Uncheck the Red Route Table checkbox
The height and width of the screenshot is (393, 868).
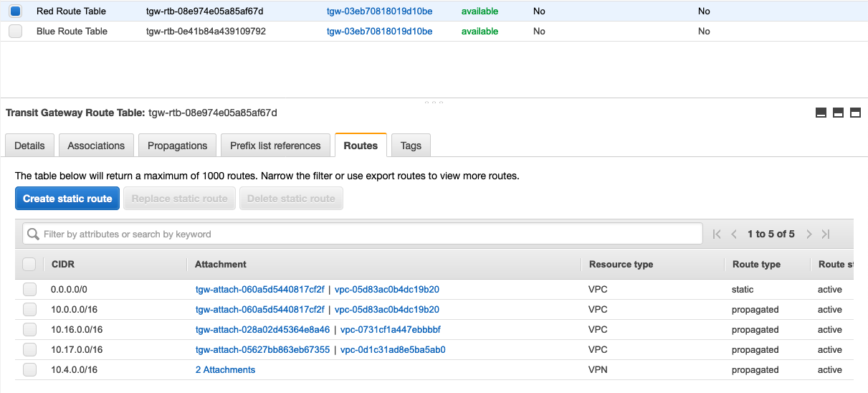[x=15, y=11]
